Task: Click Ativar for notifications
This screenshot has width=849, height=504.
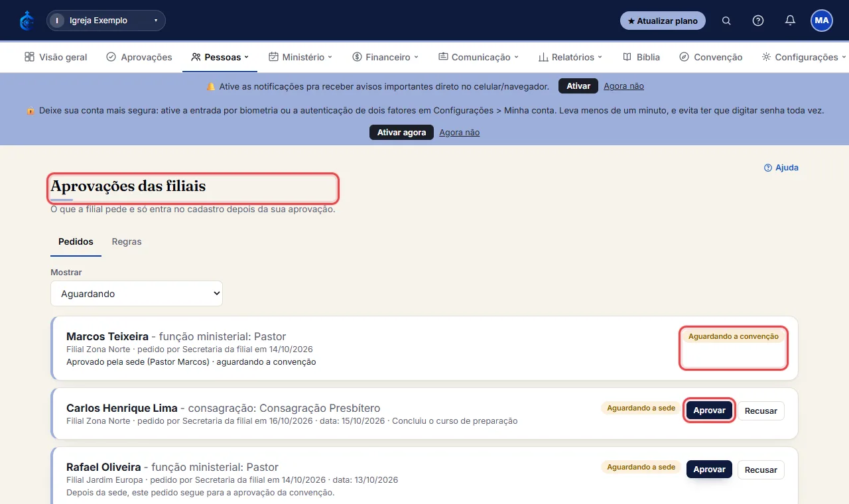Action: tap(578, 86)
